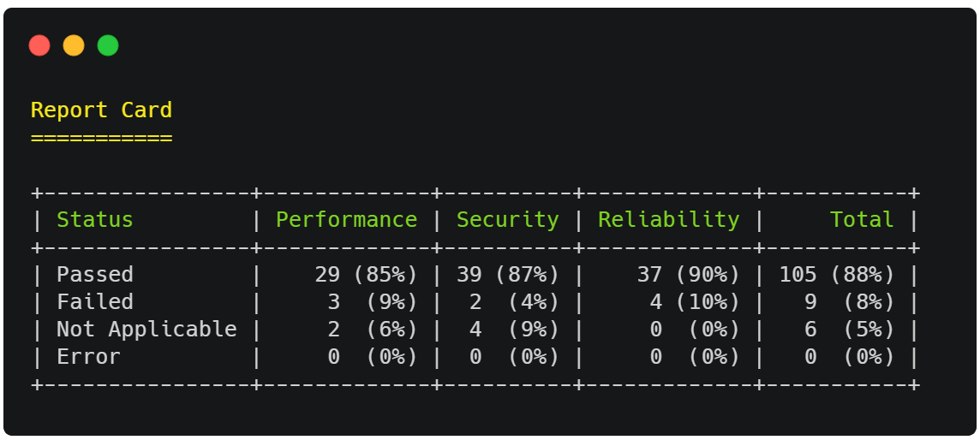The width and height of the screenshot is (980, 440).
Task: Click the 4 (10%) Reliability failed value
Action: click(695, 302)
